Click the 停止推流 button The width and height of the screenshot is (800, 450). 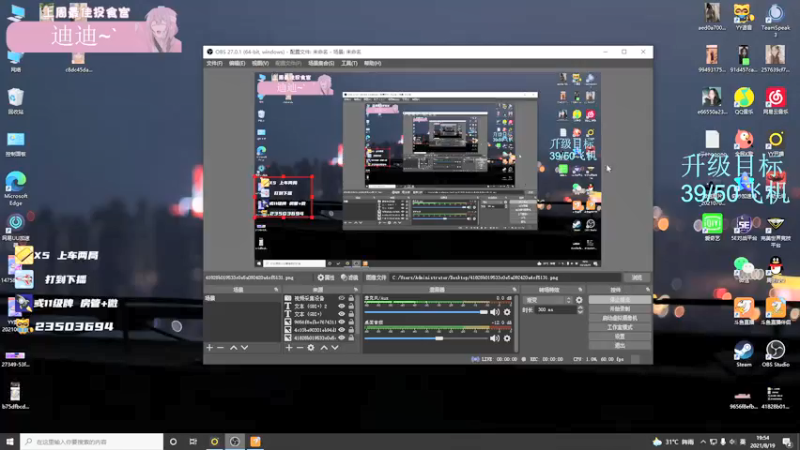point(620,300)
